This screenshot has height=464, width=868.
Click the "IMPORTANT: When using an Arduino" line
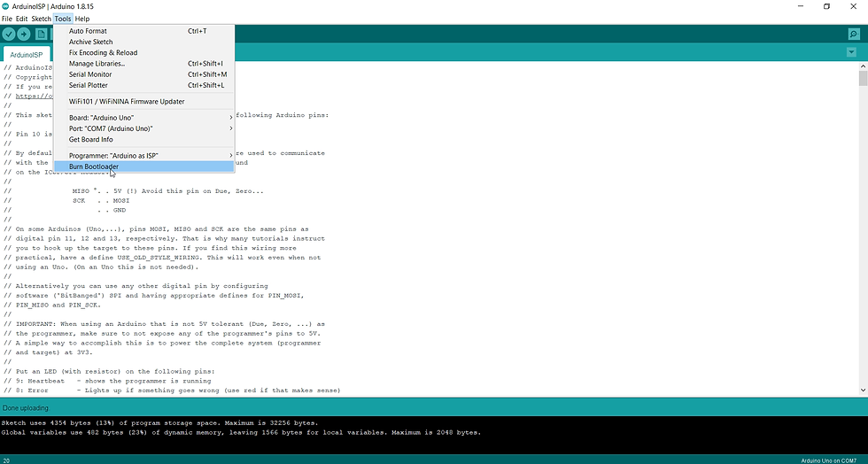click(165, 324)
